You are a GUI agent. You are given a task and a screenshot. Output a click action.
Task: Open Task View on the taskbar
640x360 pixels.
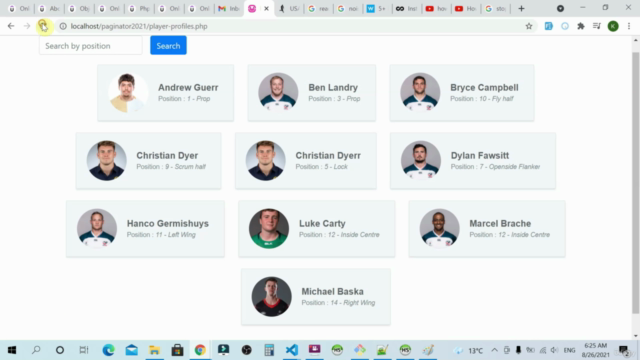(84, 350)
